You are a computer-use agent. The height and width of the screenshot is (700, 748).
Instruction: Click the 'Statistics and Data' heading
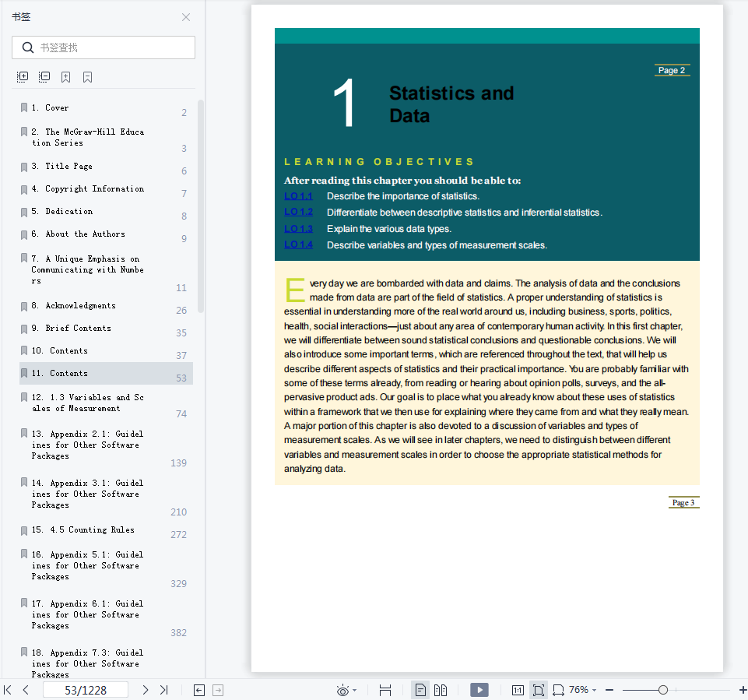[x=451, y=104]
